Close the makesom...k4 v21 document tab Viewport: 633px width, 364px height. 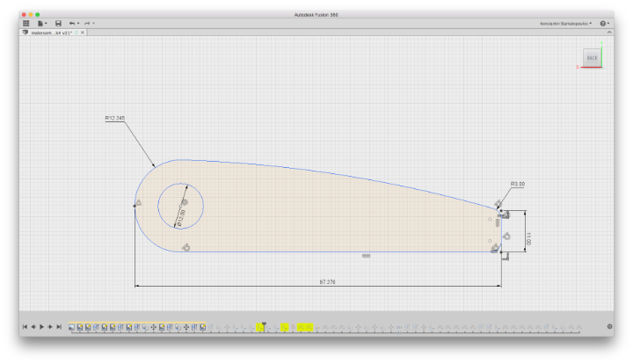tap(83, 33)
